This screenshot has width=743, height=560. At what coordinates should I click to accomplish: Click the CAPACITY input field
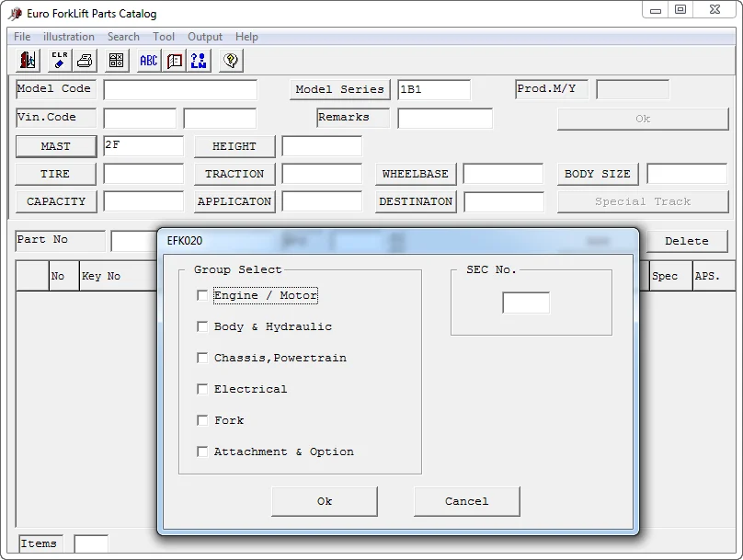(x=143, y=201)
